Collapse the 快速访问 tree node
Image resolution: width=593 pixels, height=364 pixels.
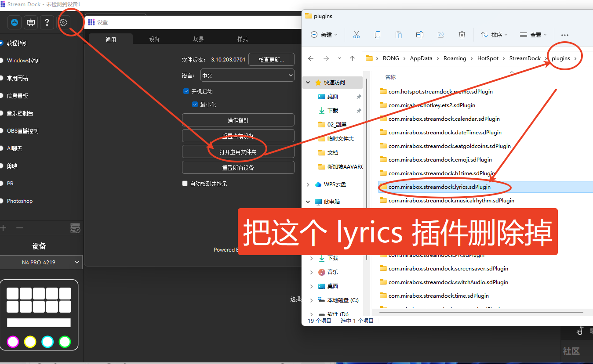(x=308, y=83)
